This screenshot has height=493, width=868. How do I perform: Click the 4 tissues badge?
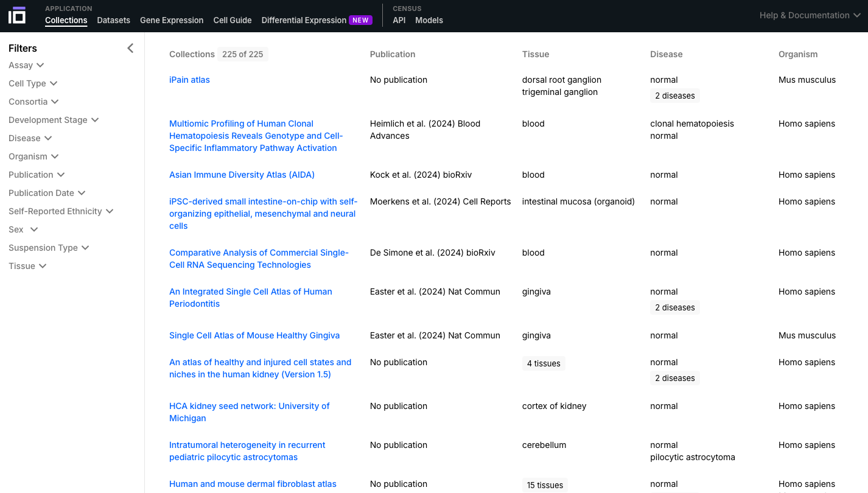(544, 363)
